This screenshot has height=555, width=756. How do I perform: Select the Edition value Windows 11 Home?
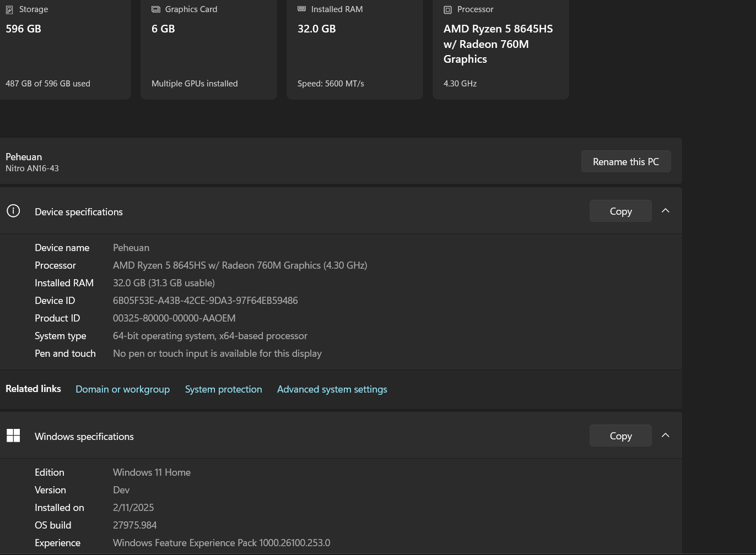(x=152, y=472)
